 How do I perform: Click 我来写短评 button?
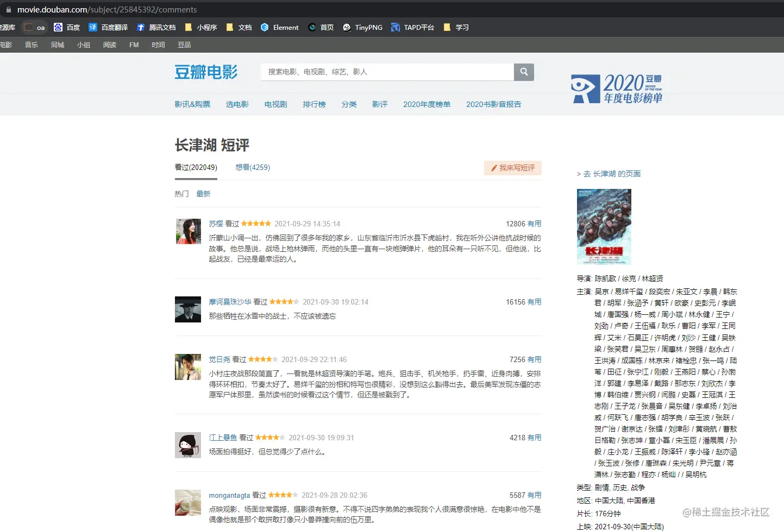pos(513,168)
